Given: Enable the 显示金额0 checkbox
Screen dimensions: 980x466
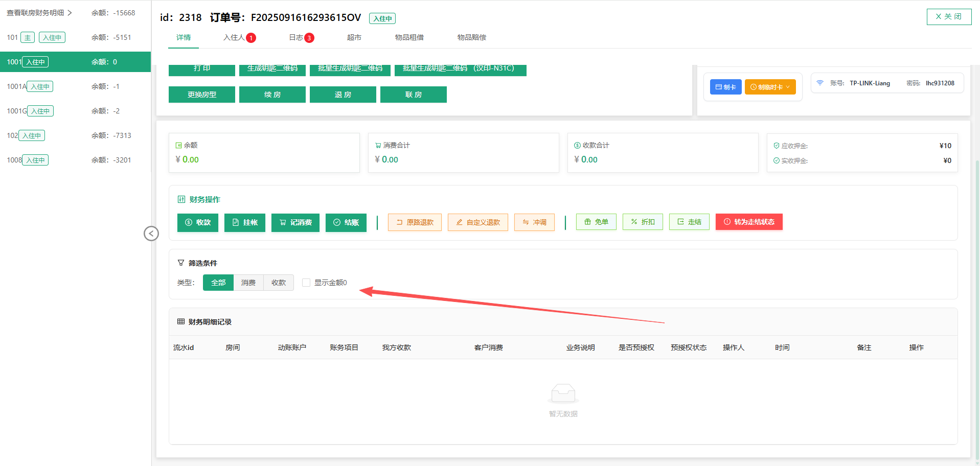Looking at the screenshot, I should [306, 283].
